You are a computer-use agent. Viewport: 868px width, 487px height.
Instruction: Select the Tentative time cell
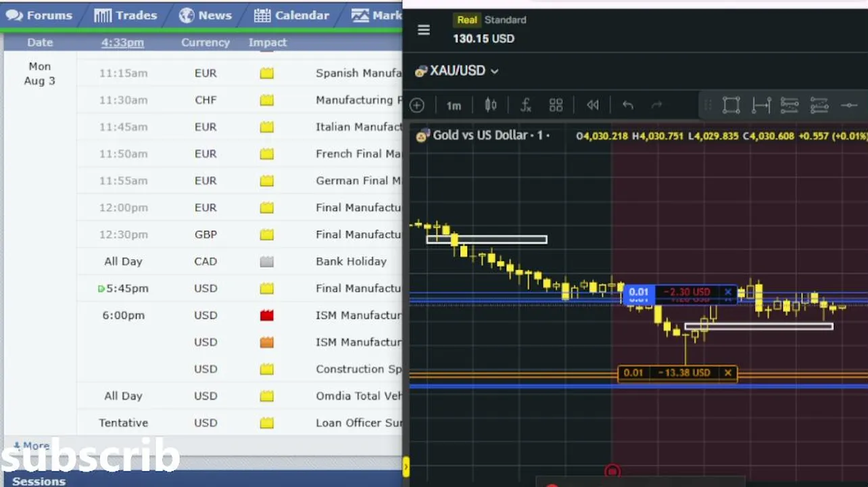(123, 423)
